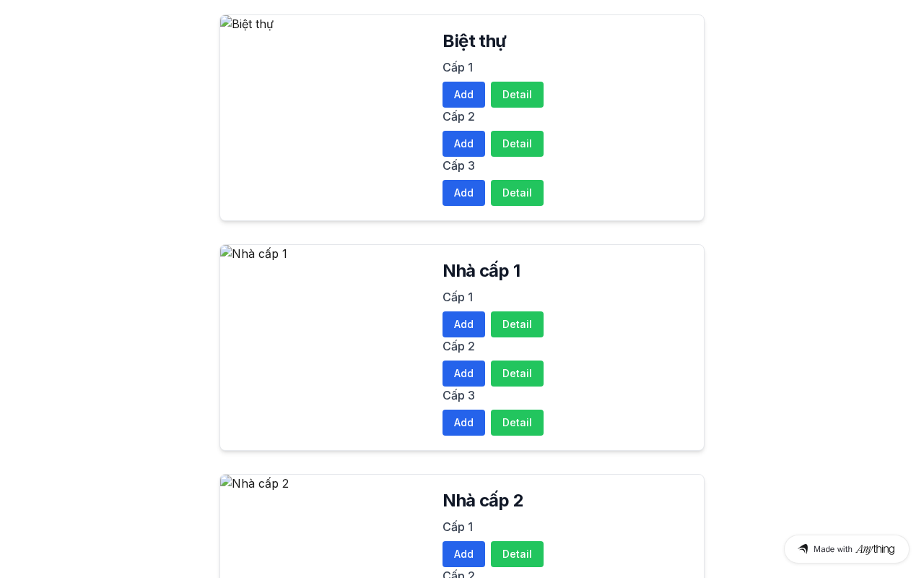Click the Nhà cấp 2 image thumbnail
Screen dimensions: 924x578
pyautogui.click(x=255, y=483)
